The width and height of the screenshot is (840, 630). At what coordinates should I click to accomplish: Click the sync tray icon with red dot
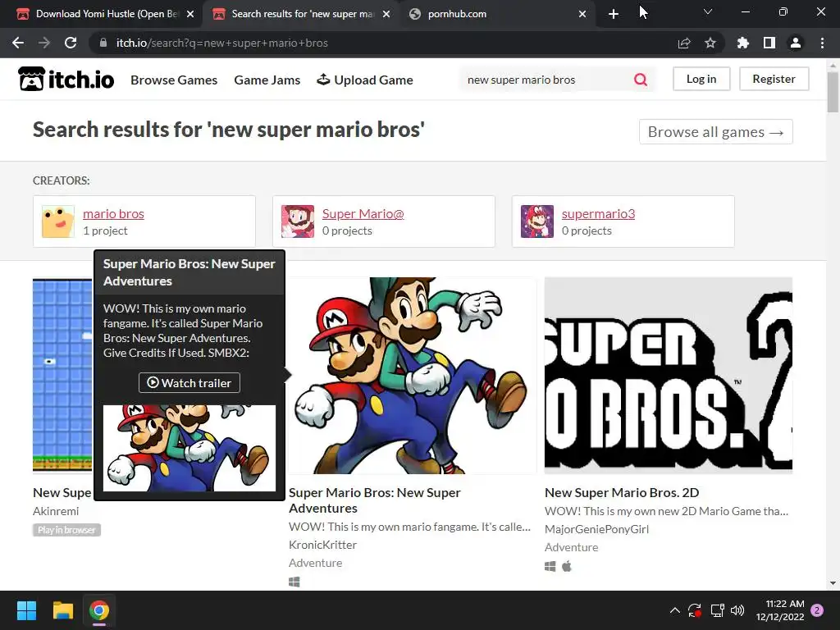[695, 610]
